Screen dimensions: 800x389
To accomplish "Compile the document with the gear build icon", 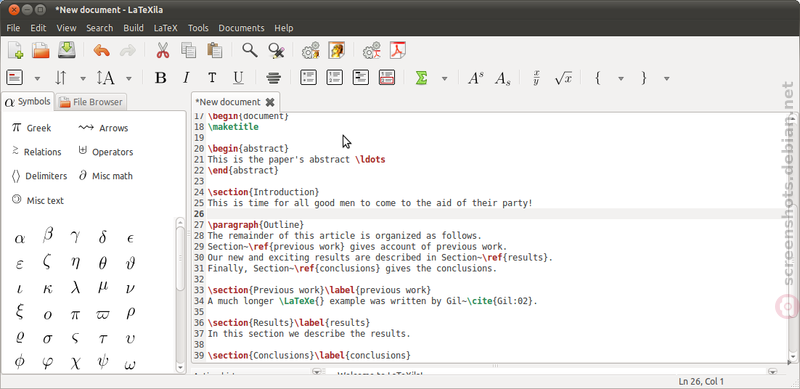I will point(311,50).
